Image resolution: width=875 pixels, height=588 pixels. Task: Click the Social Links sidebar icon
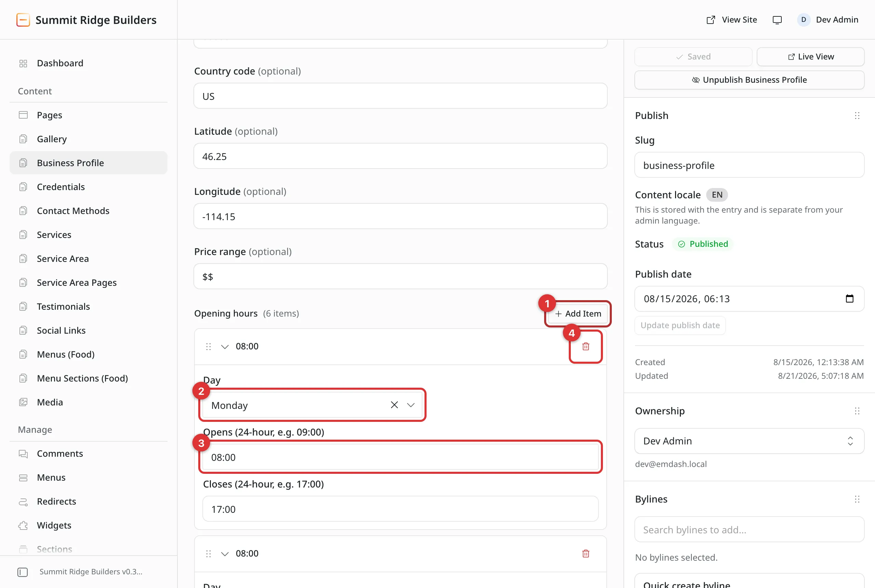[x=23, y=330]
